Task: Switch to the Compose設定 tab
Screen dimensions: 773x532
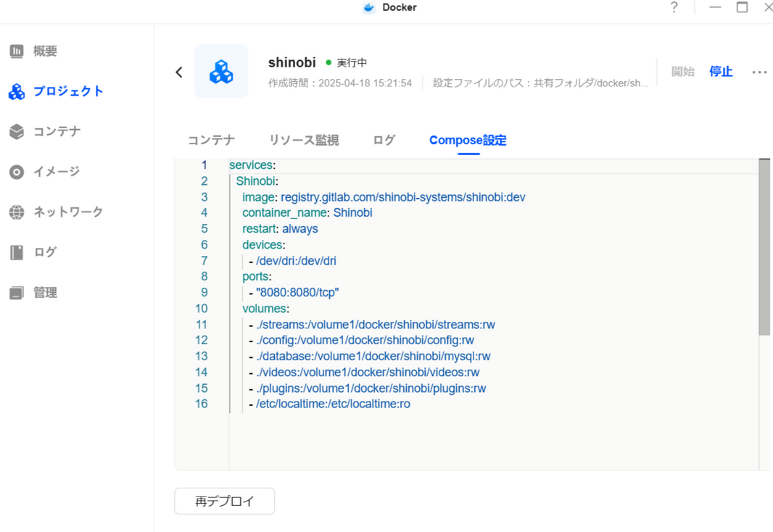Action: coord(467,140)
